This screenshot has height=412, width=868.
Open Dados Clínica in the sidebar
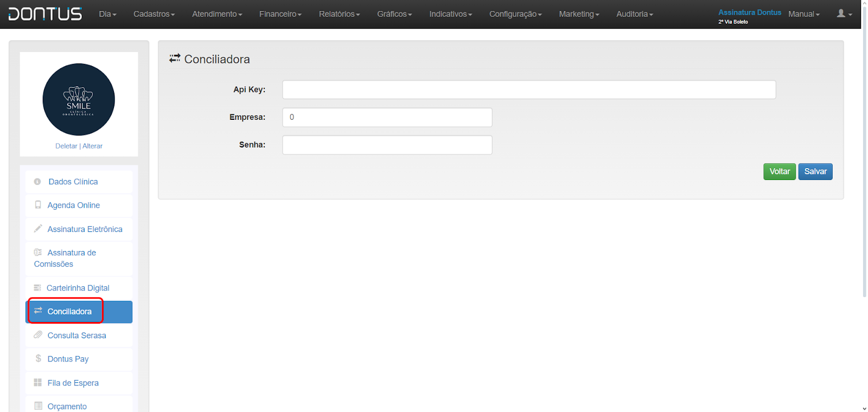pyautogui.click(x=79, y=182)
